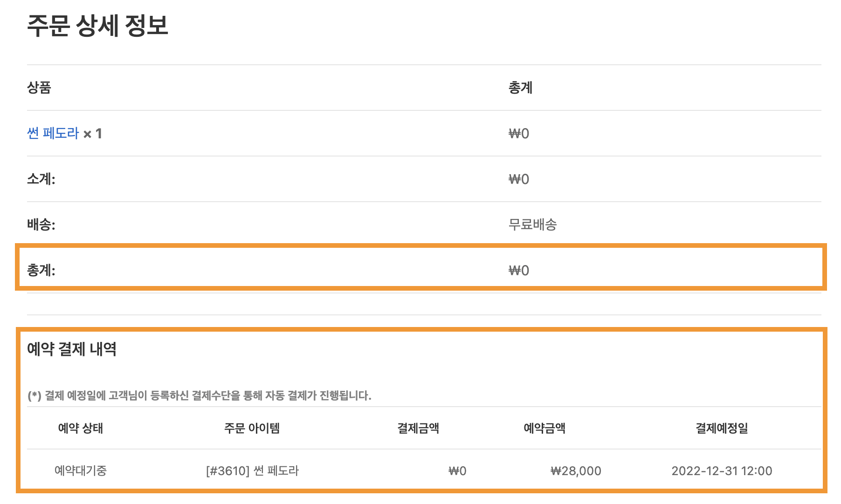841x504 pixels.
Task: Select the 결제금액 column header
Action: pos(418,428)
